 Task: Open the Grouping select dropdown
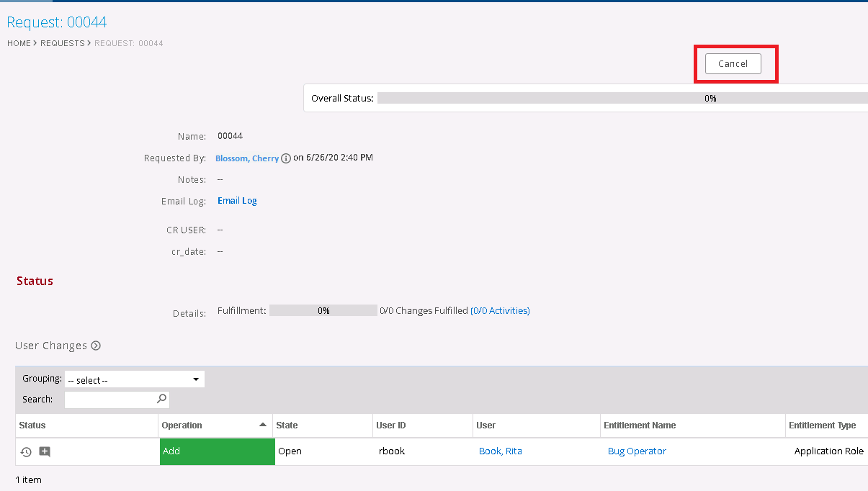click(x=134, y=379)
